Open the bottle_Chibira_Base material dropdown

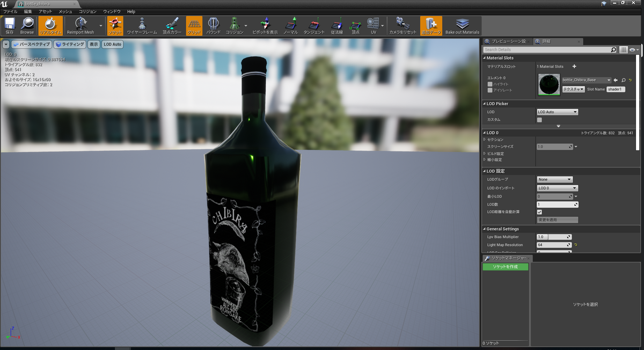tap(587, 80)
